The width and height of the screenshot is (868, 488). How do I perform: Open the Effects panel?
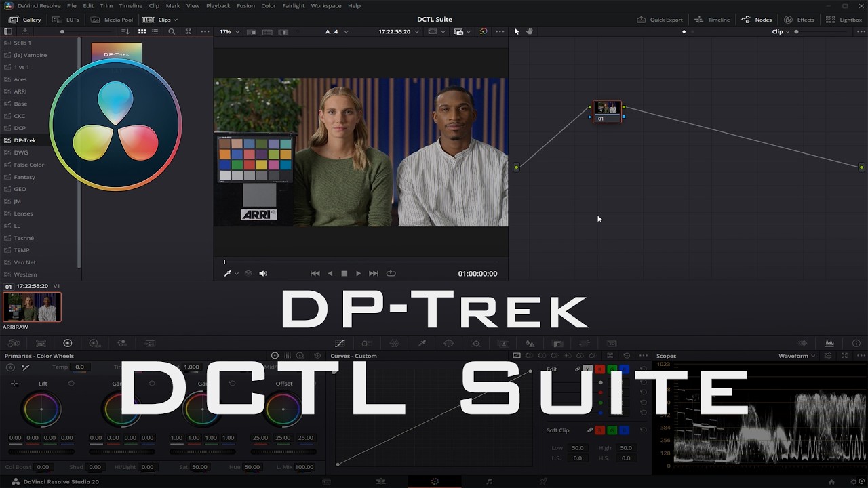pos(799,20)
